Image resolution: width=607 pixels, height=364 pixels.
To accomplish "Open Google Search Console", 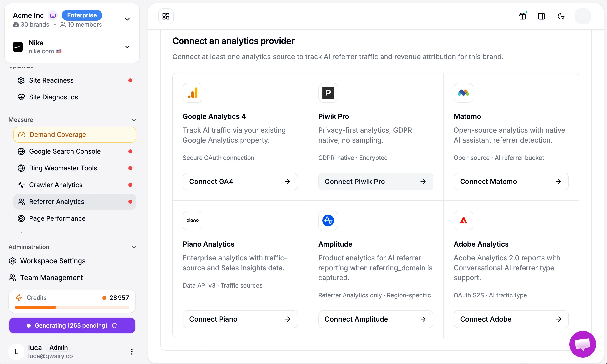I will (75, 151).
